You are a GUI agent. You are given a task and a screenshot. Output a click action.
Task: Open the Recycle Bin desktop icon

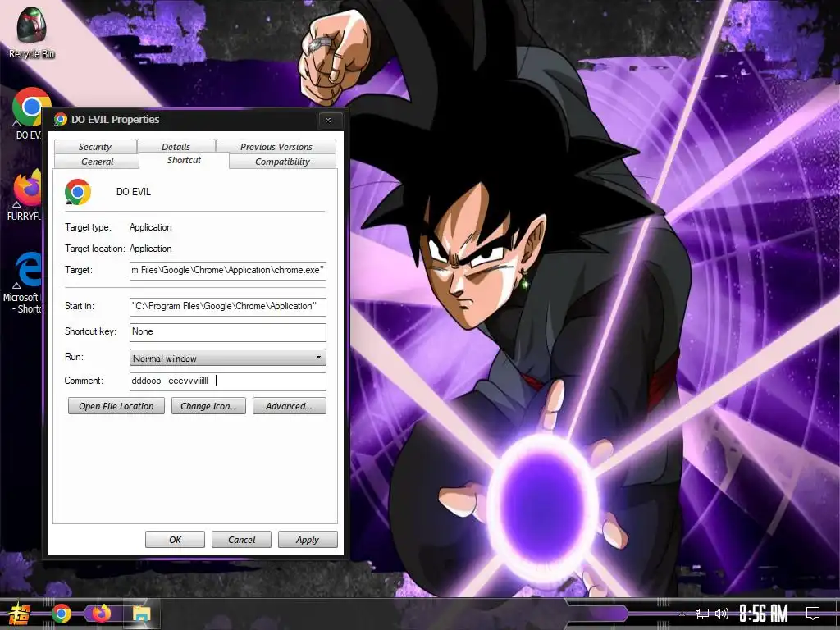point(31,32)
